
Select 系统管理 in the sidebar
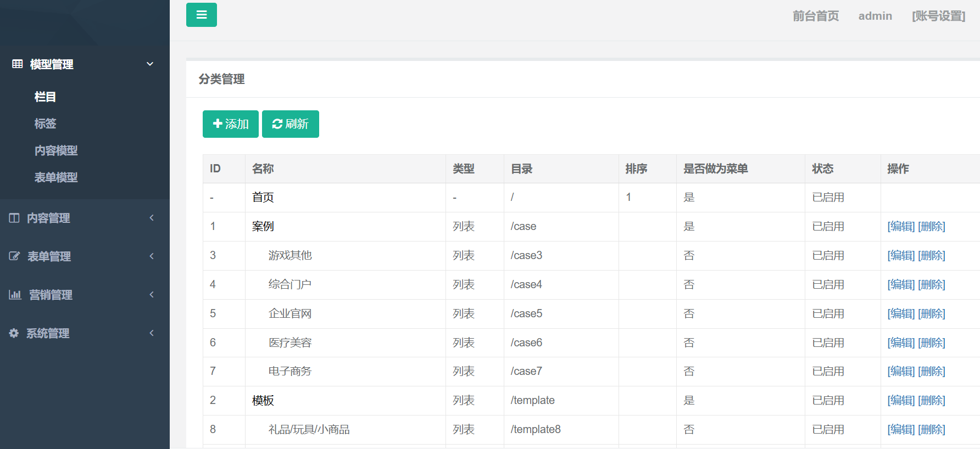click(48, 333)
